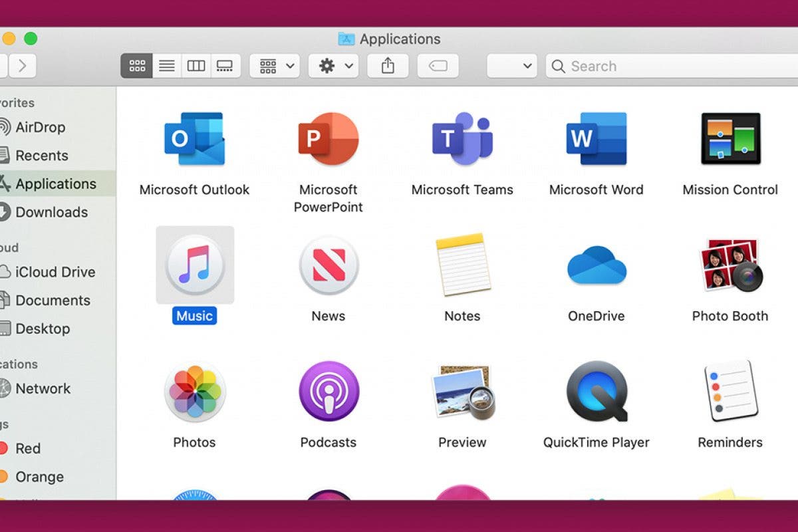Go forward with the toolbar arrow
798x532 pixels.
[x=22, y=66]
